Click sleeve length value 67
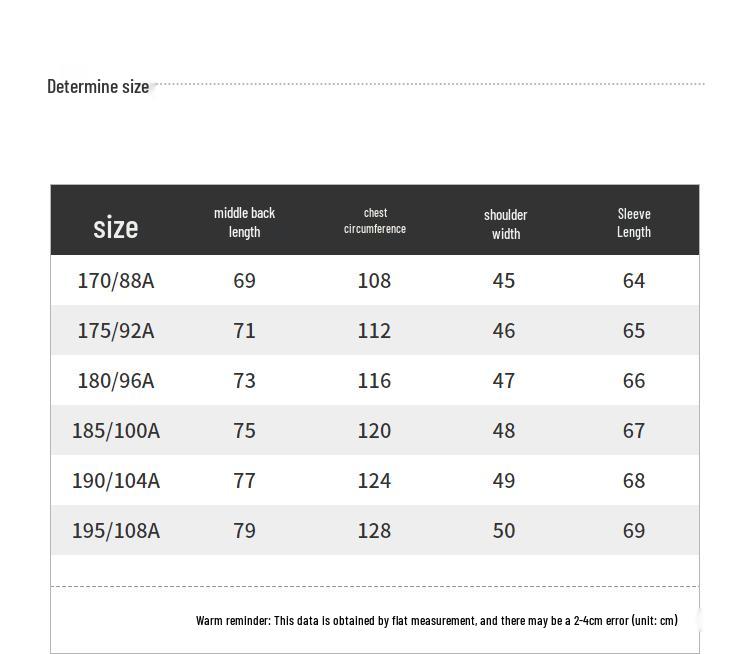 634,431
